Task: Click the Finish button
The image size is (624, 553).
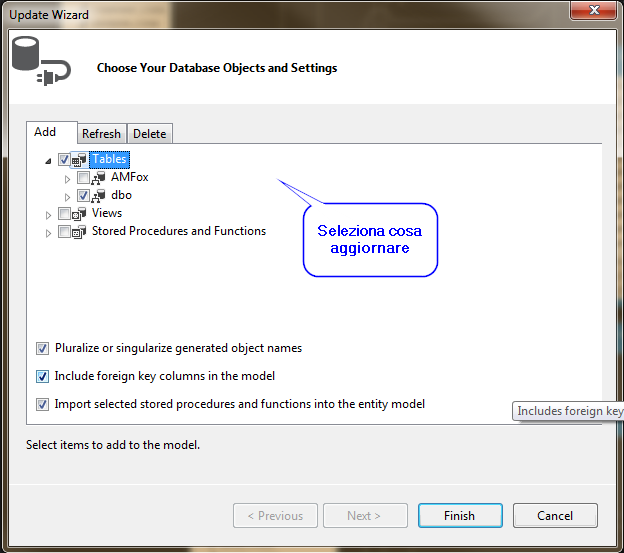Action: tap(460, 516)
